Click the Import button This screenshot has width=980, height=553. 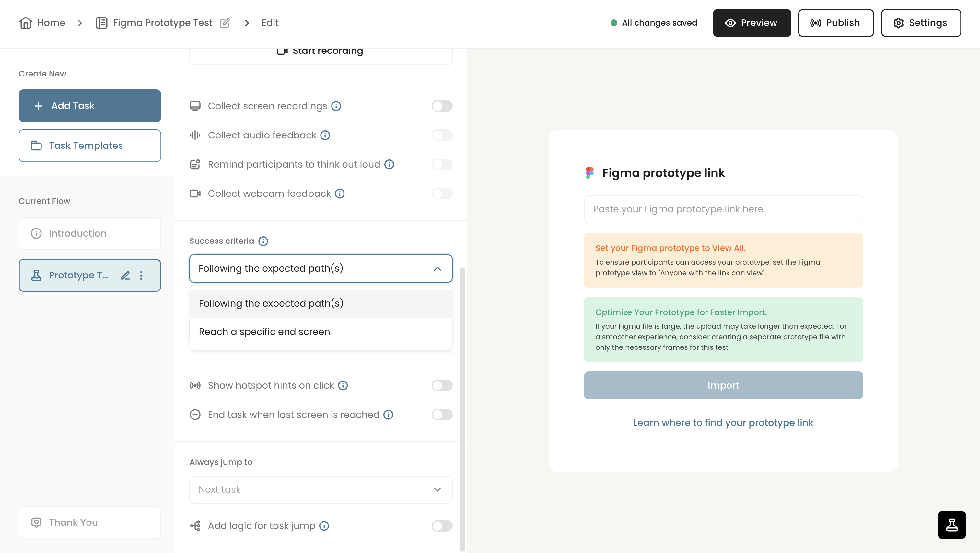pos(723,385)
